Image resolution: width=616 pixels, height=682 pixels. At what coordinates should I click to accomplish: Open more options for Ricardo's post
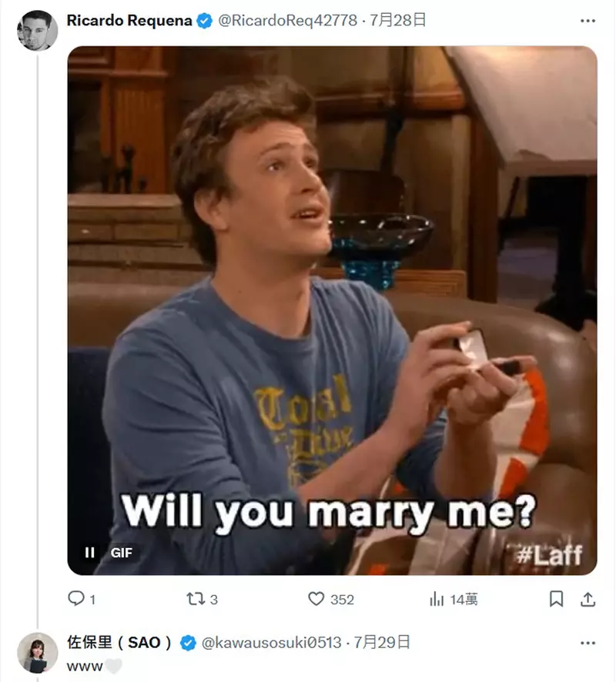[x=588, y=21]
